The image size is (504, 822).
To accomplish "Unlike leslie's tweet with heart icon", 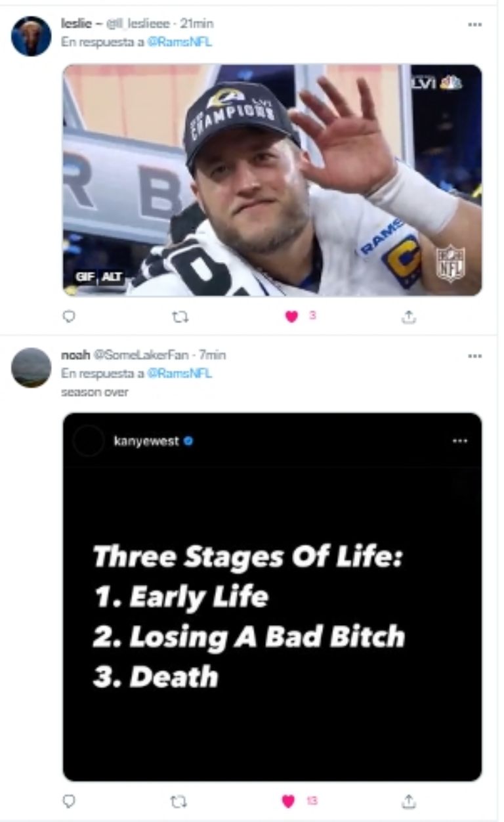I will 291,317.
